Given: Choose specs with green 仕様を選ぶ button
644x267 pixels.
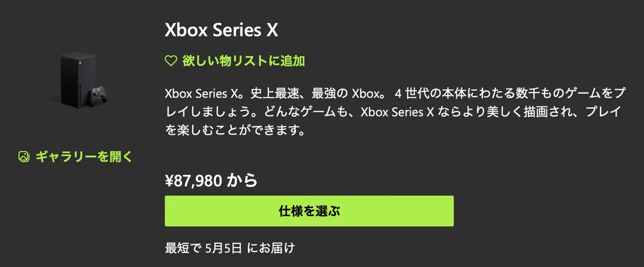Looking at the screenshot, I should click(x=309, y=211).
